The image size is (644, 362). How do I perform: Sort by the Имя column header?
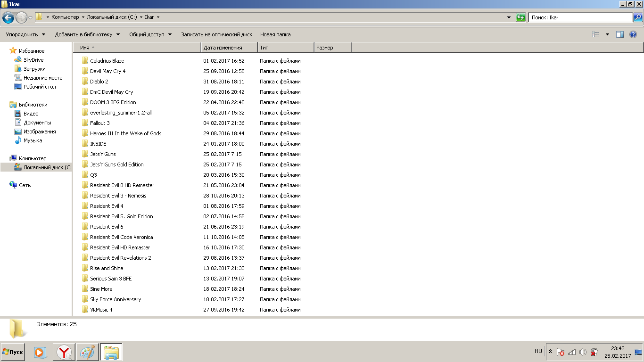137,47
